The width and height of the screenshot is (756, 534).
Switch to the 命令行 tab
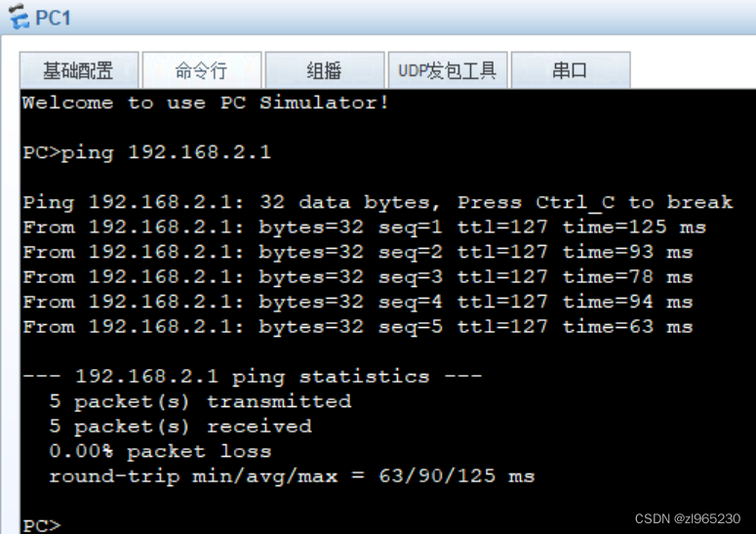click(202, 70)
